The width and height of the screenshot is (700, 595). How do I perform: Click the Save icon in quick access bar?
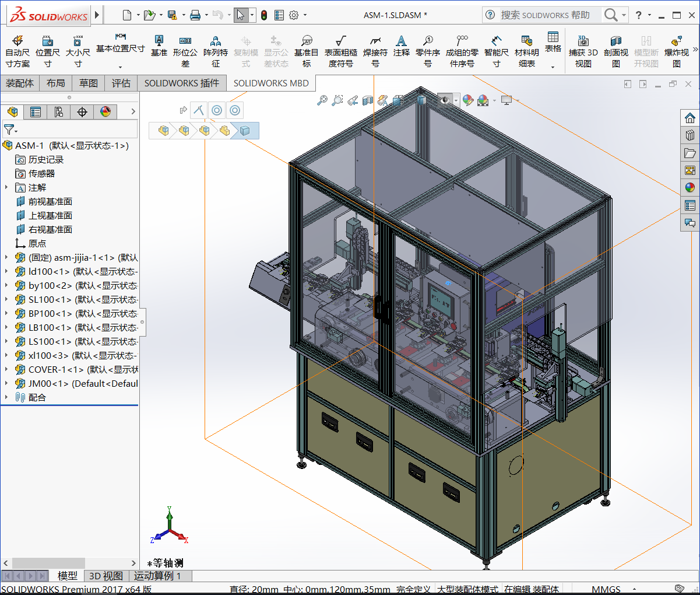tap(172, 15)
